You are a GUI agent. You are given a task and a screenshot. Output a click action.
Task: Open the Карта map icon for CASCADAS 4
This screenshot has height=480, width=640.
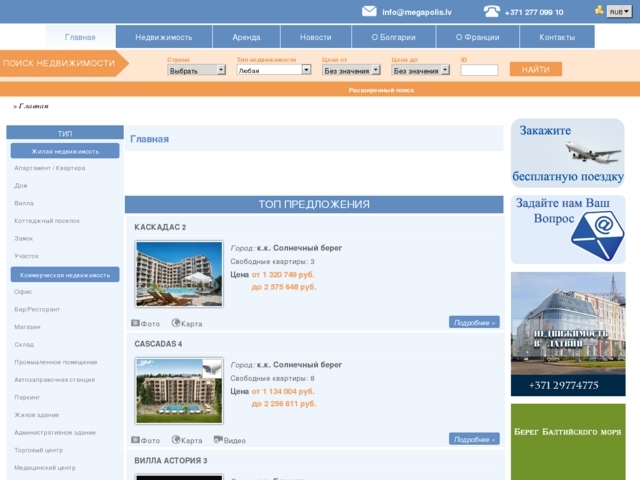tap(176, 440)
